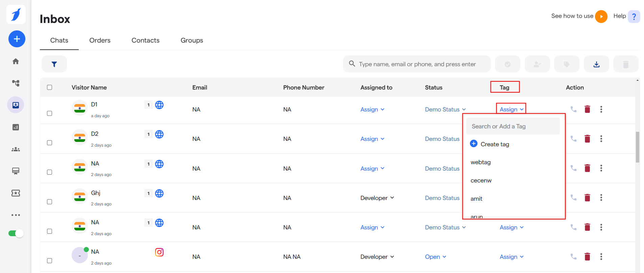The height and width of the screenshot is (273, 644).
Task: Click the download export icon in toolbar
Action: 596,64
